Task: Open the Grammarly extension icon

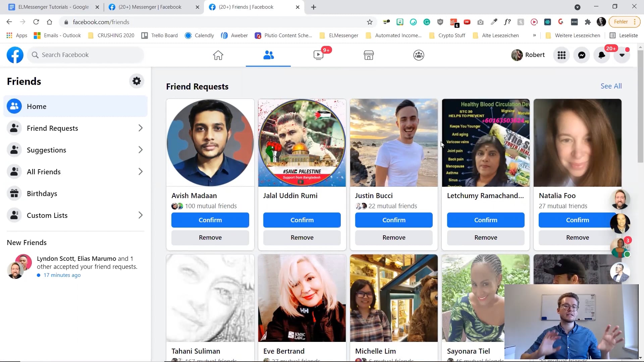Action: (427, 22)
